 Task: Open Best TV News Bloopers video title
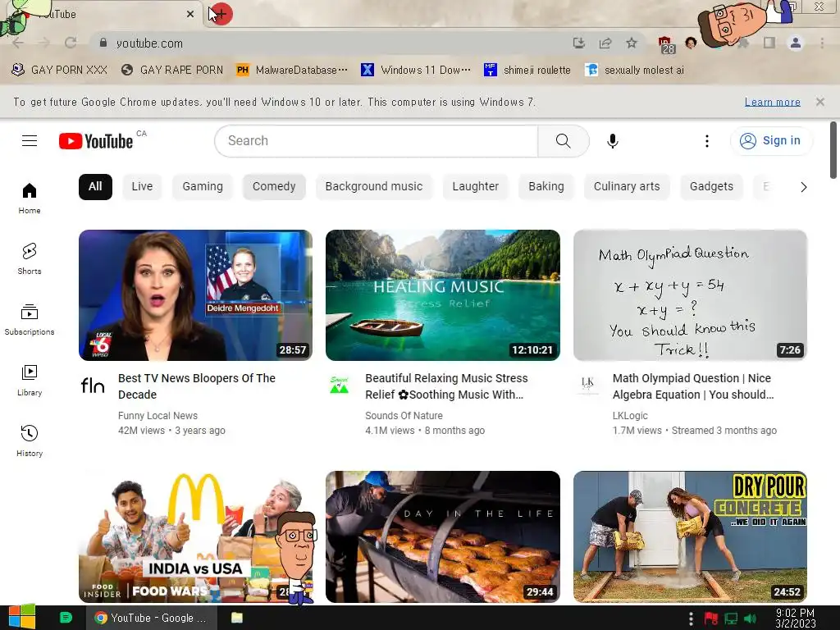click(197, 386)
